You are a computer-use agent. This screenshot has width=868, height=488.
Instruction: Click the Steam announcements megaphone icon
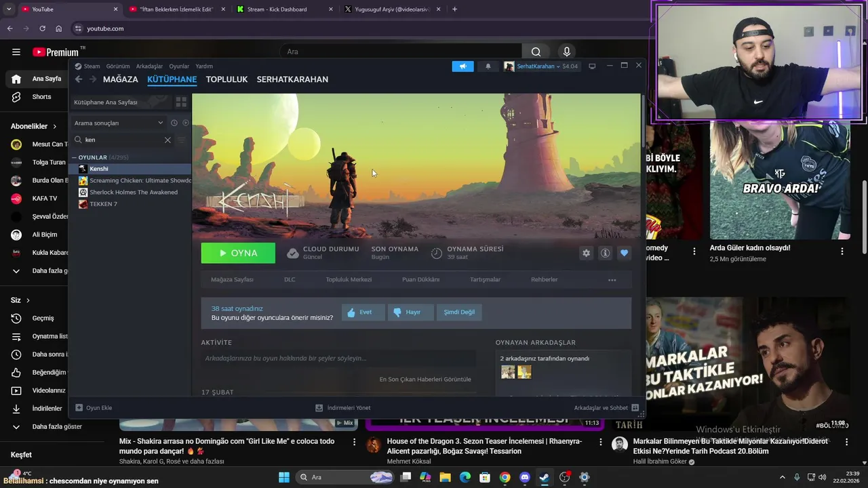462,66
